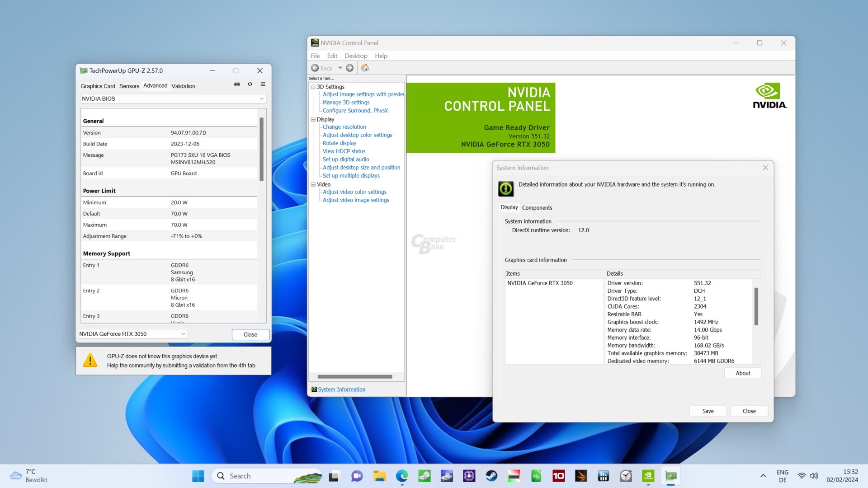Open Task View from the taskbar
Image resolution: width=868 pixels, height=488 pixels.
(334, 476)
